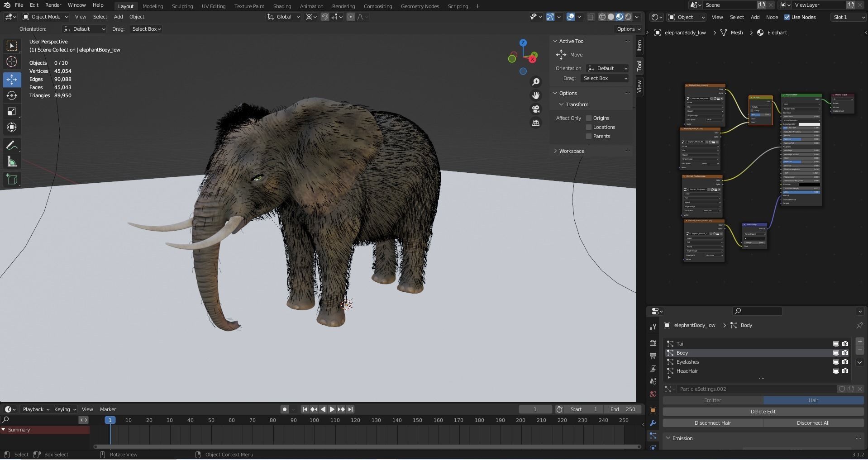Open the node editor Add menu
This screenshot has width=868, height=460.
pos(755,17)
